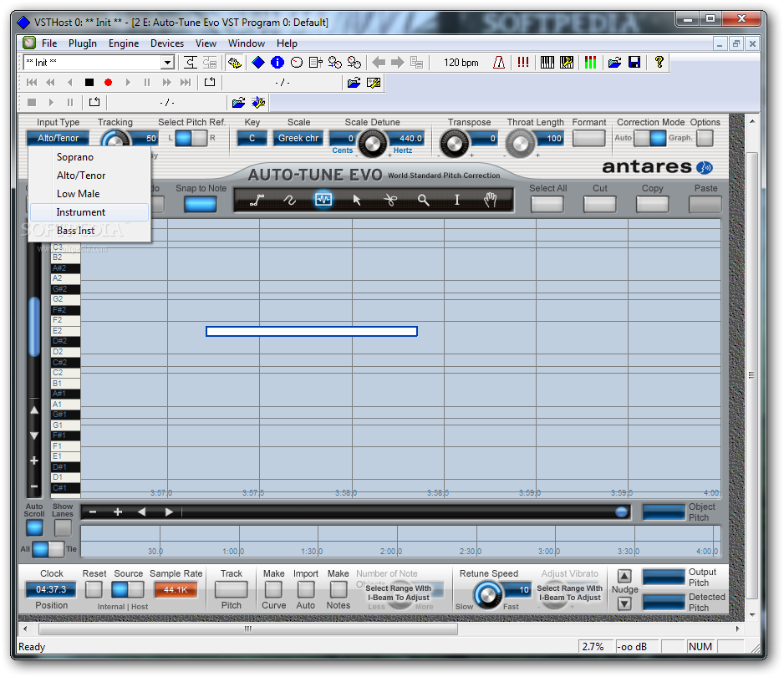The height and width of the screenshot is (677, 784).
Task: Click the yellow question mark help icon
Action: point(659,63)
